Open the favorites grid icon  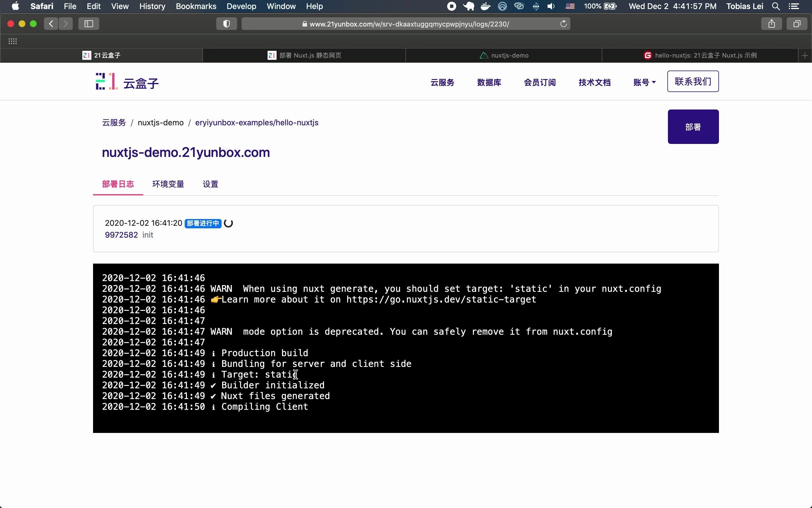(x=13, y=41)
